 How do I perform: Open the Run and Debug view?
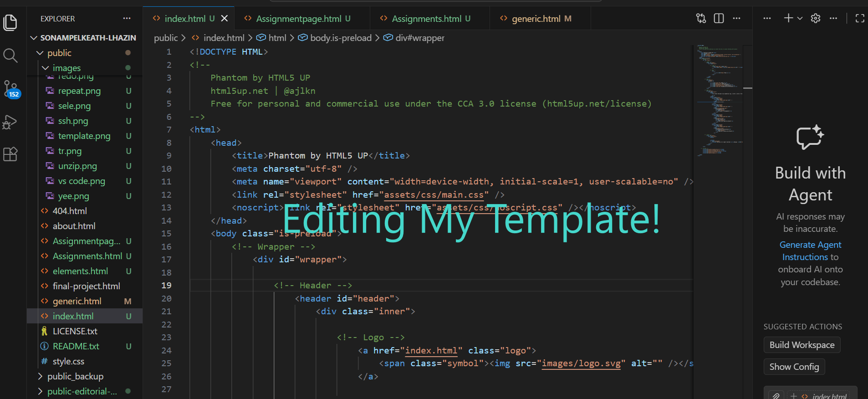(10, 122)
